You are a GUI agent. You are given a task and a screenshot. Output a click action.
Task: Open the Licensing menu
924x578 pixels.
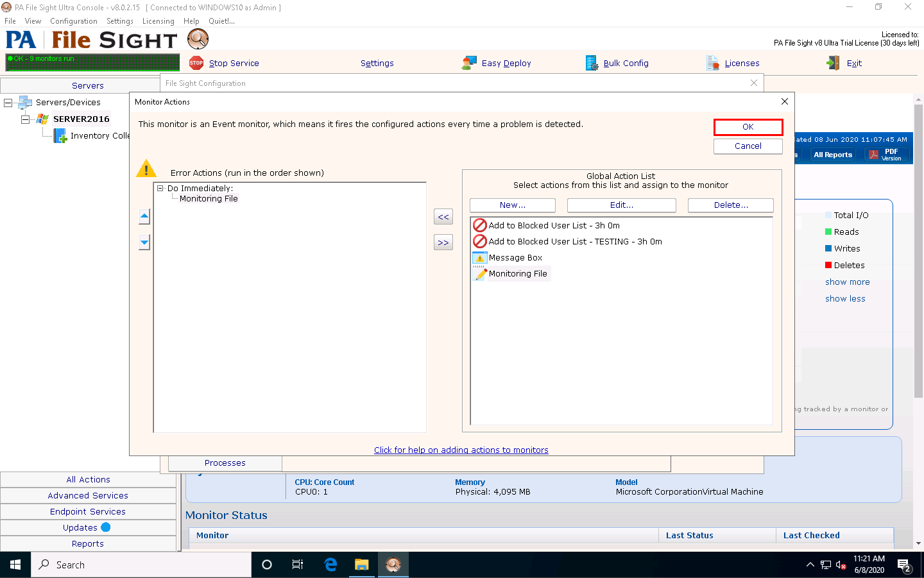[x=158, y=21]
